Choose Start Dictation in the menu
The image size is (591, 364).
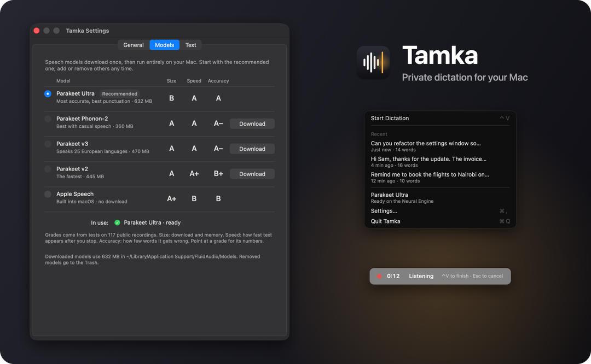pos(440,118)
